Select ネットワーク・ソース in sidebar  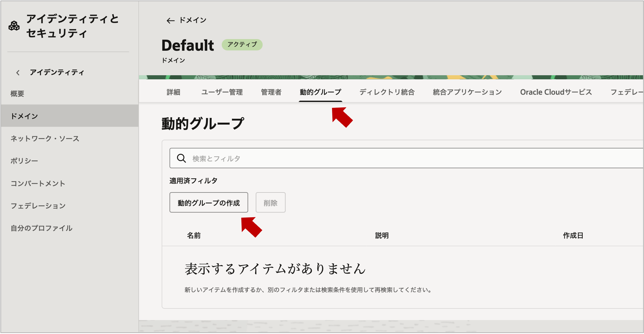coord(45,138)
